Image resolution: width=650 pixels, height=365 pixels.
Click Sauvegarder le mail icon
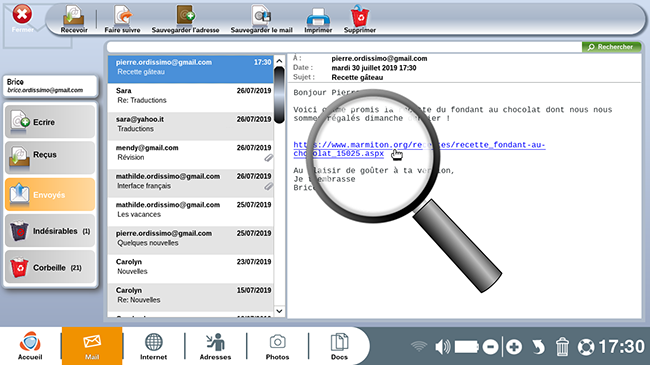click(x=262, y=19)
